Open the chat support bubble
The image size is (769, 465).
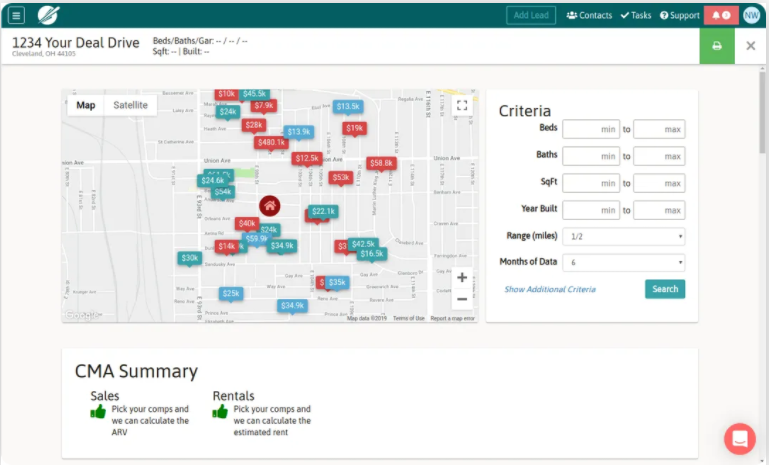coord(740,439)
